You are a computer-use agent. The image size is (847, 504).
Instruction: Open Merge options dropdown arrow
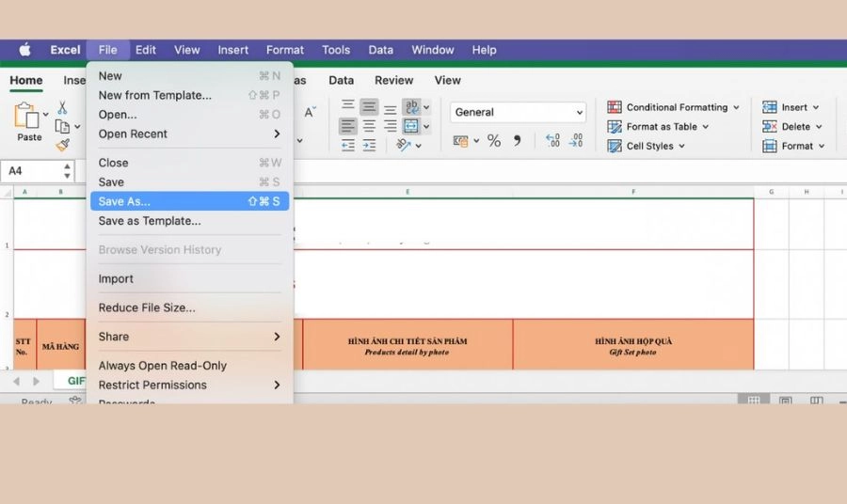click(426, 127)
